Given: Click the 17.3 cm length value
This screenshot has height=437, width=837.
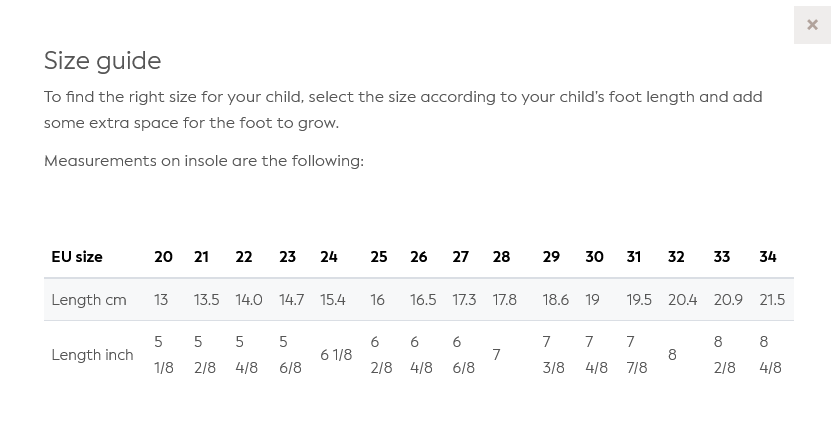Looking at the screenshot, I should pyautogui.click(x=464, y=300).
